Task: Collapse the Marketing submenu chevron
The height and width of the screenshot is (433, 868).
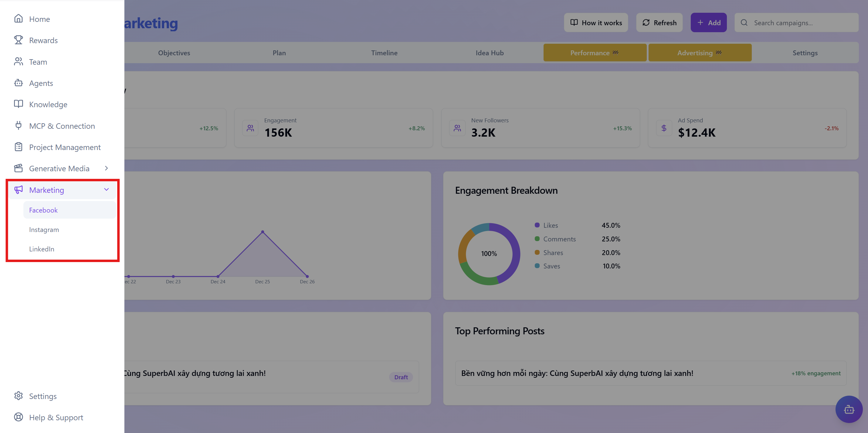Action: click(106, 189)
